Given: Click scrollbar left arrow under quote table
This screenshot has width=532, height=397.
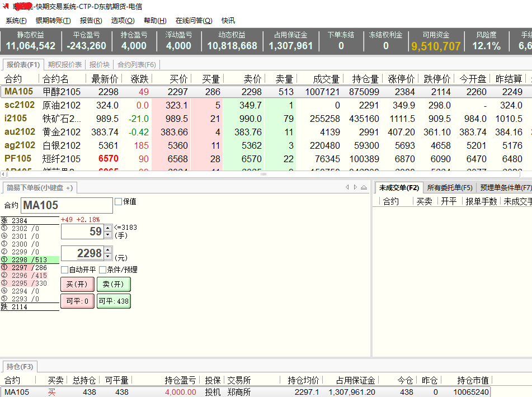Looking at the screenshot, I should pyautogui.click(x=3, y=174).
